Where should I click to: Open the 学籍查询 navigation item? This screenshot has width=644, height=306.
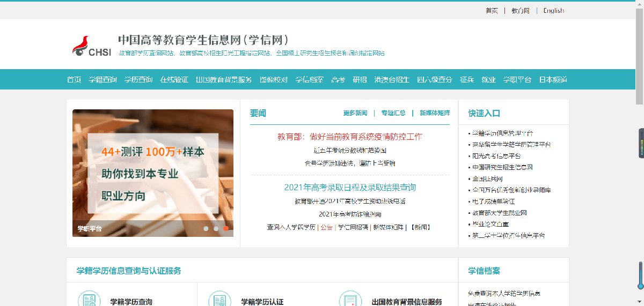103,79
